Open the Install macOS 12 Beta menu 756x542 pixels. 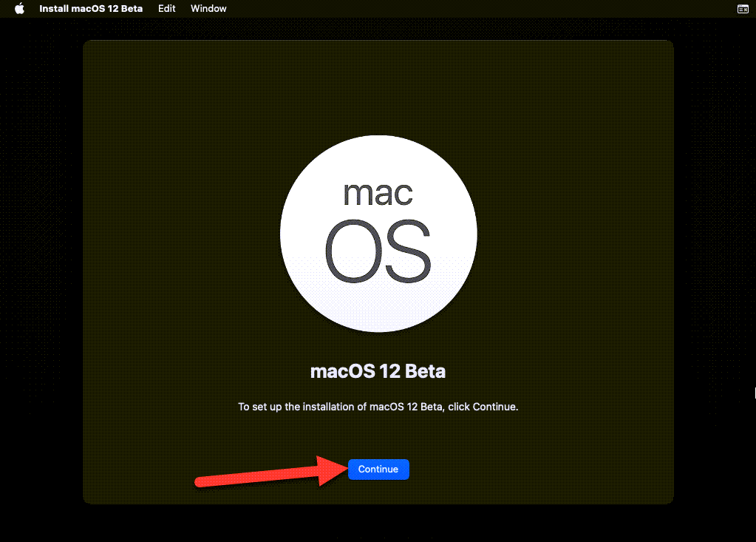click(91, 9)
